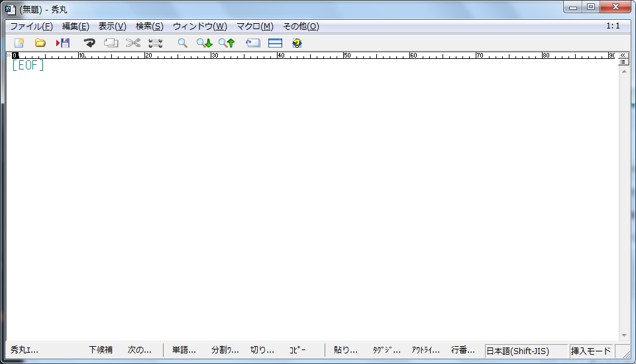Click the vertical scrollbar down arrow
Screen dimensions: 636x364
pyautogui.click(x=624, y=336)
